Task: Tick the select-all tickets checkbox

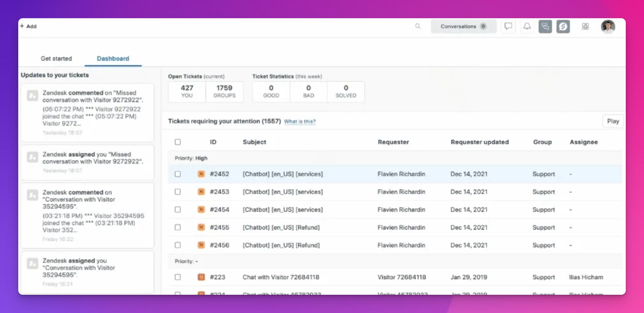Action: pos(178,142)
